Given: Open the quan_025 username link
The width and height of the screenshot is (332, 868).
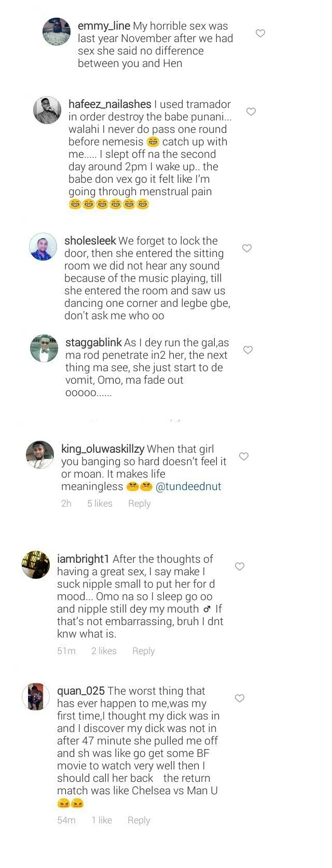Looking at the screenshot, I should click(x=81, y=691).
